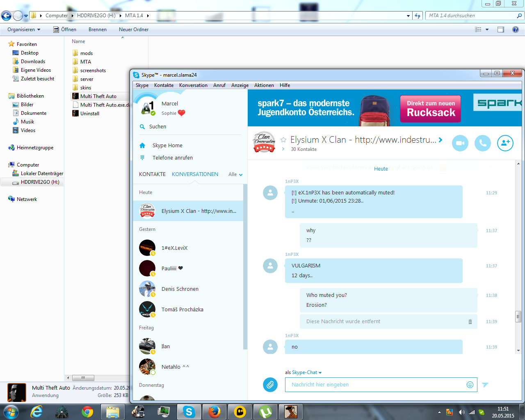Viewport: 525px width, 420px height.
Task: Start a video call in Skype
Action: [x=460, y=143]
